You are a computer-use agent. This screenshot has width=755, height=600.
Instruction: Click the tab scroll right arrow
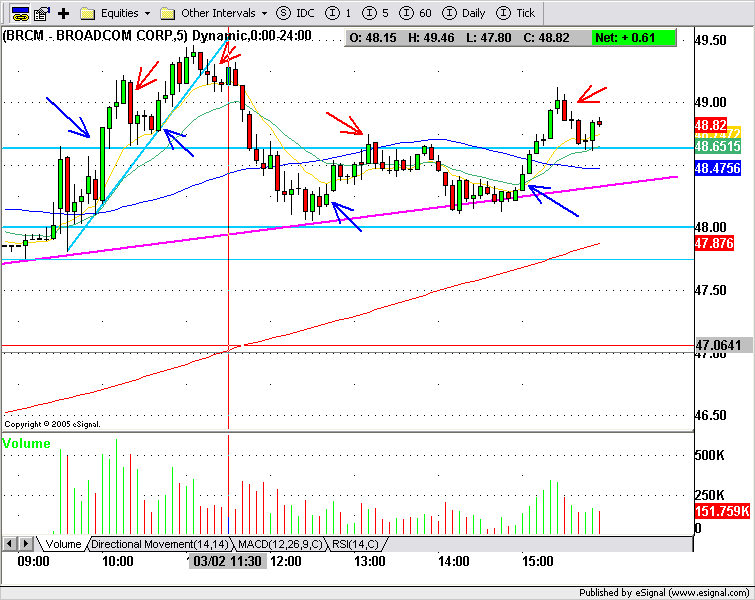(x=26, y=544)
